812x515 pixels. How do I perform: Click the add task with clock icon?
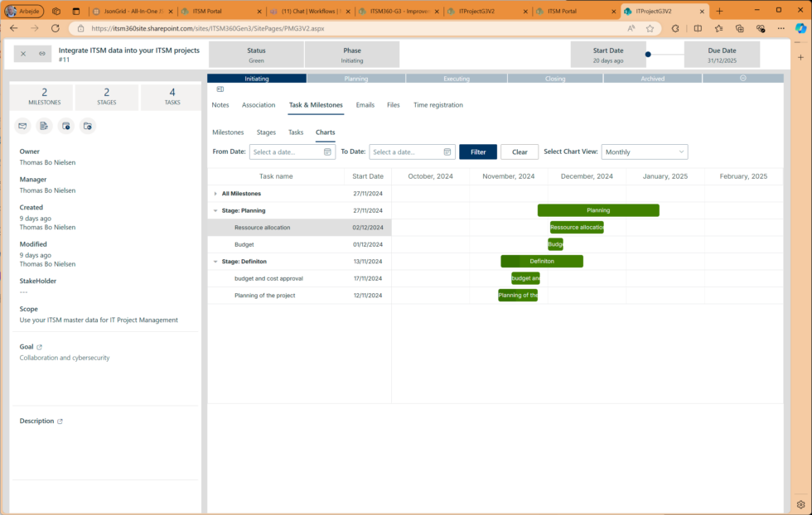pyautogui.click(x=66, y=126)
